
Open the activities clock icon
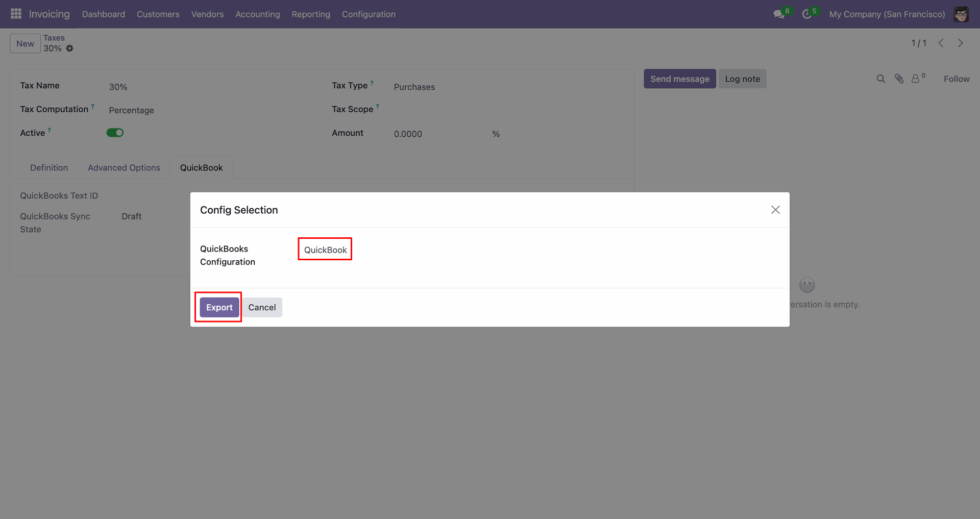click(x=806, y=14)
